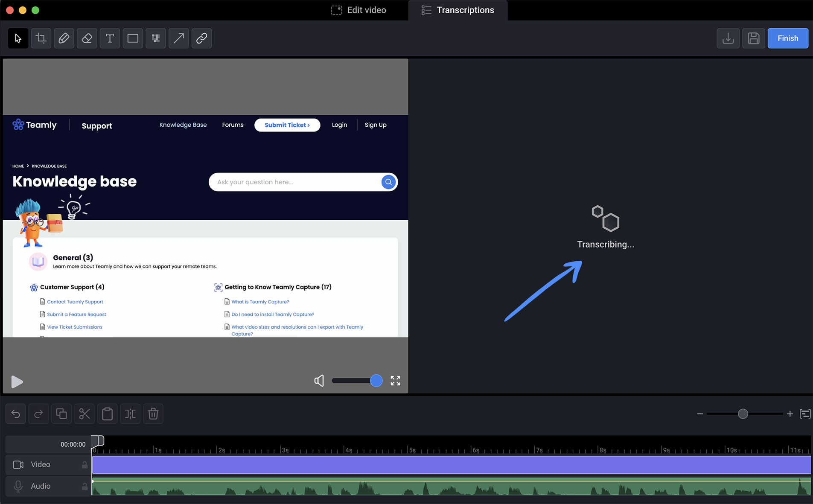Click the Teamly logo in preview
This screenshot has height=504, width=813.
[x=35, y=125]
